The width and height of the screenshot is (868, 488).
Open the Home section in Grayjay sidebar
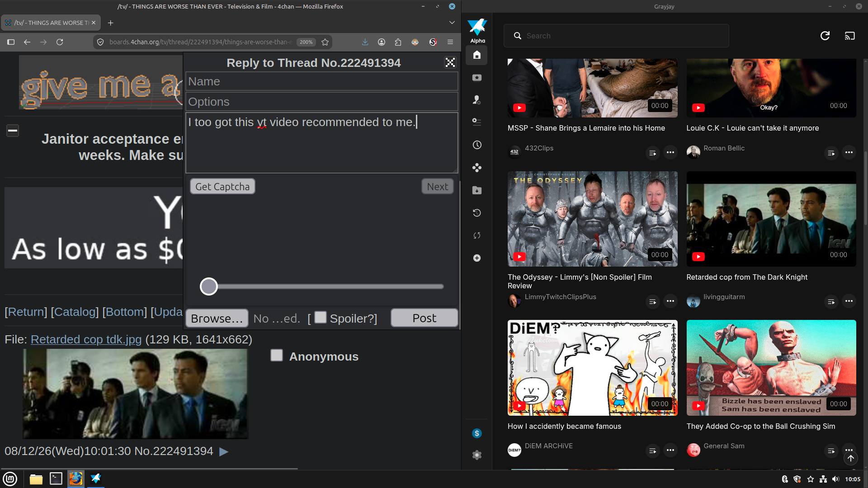pyautogui.click(x=476, y=55)
